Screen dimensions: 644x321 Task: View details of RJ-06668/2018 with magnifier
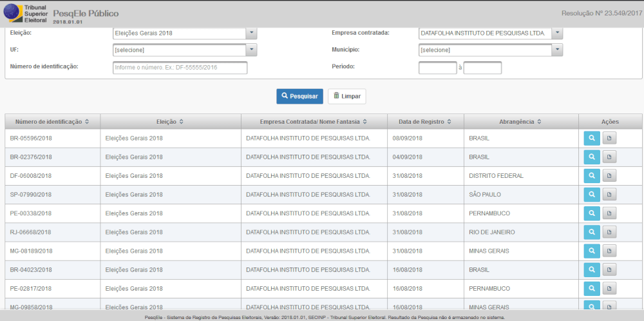tap(592, 232)
